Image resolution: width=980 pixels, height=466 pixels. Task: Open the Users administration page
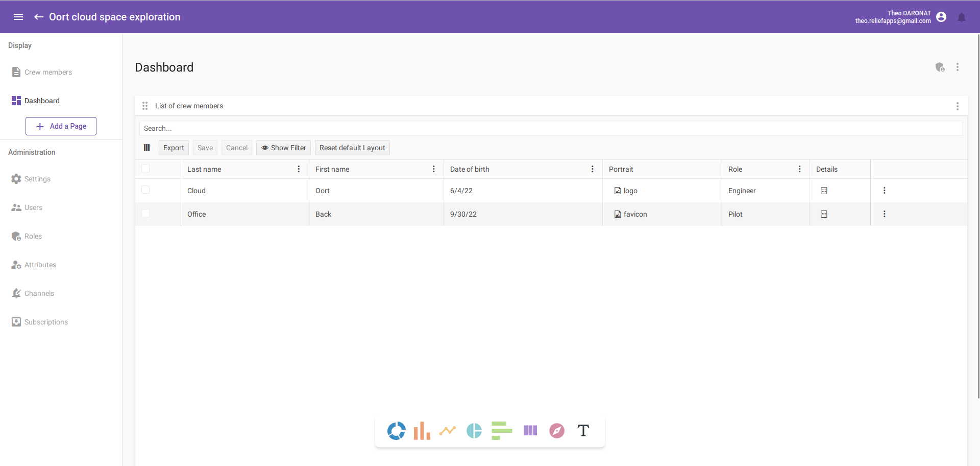61,207
